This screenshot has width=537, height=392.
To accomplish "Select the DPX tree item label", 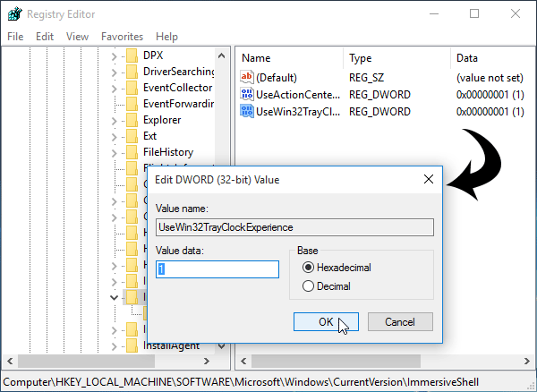I will coord(153,55).
